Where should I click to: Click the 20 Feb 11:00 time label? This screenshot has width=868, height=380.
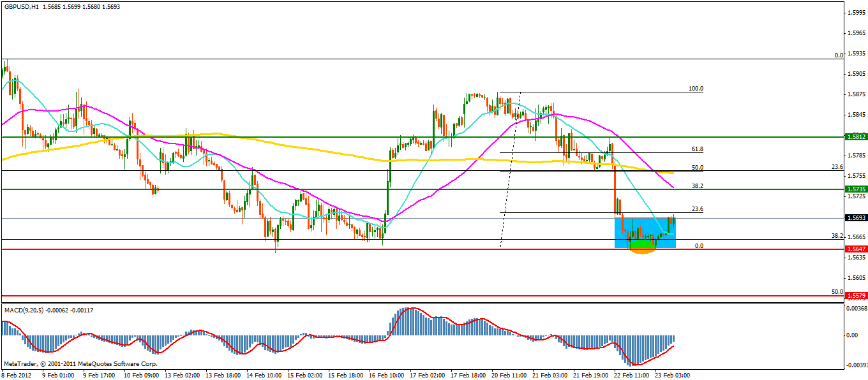(x=509, y=375)
